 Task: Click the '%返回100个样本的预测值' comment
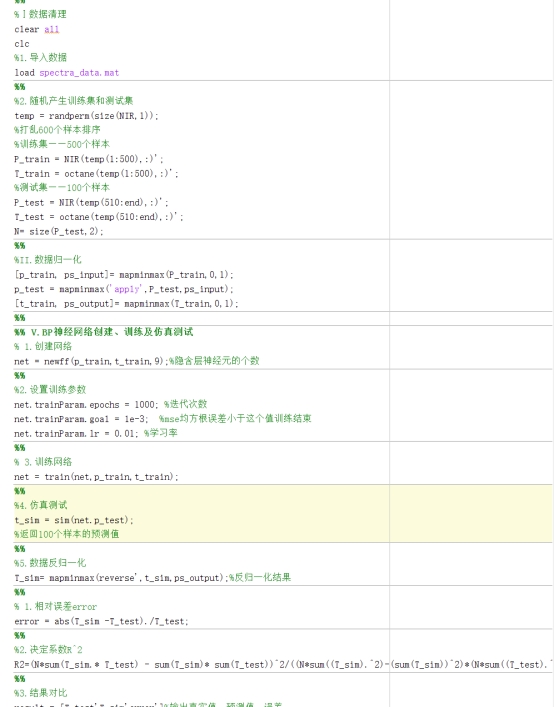(x=66, y=534)
